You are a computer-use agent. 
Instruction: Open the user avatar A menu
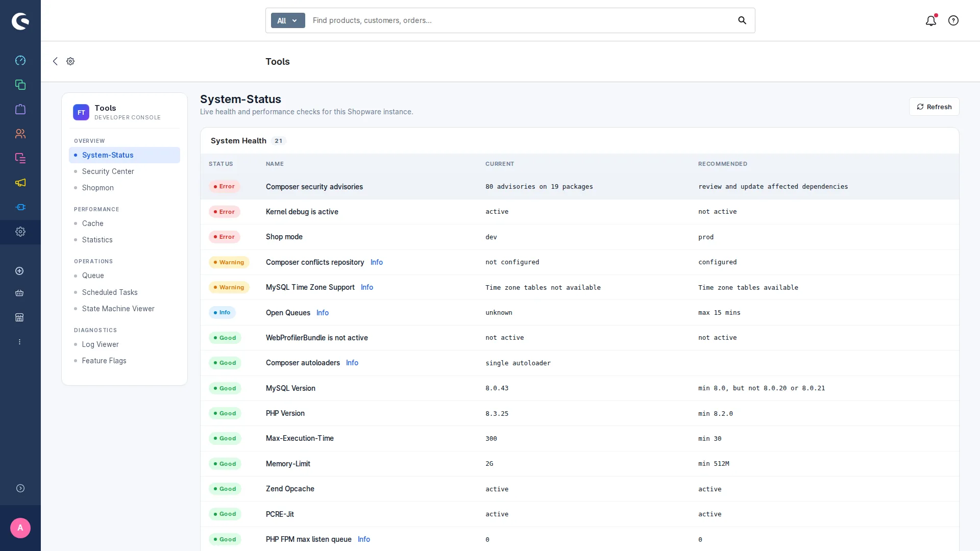pyautogui.click(x=20, y=528)
